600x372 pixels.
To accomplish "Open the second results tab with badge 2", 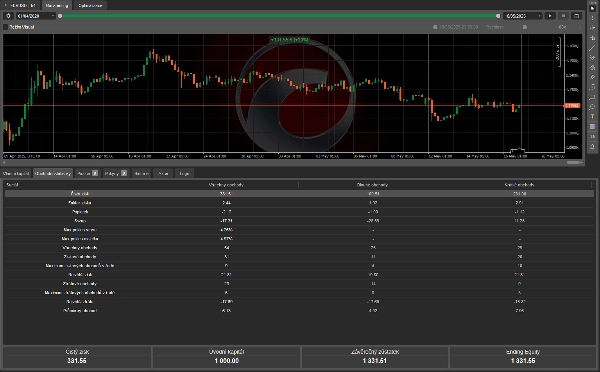I will [x=116, y=173].
